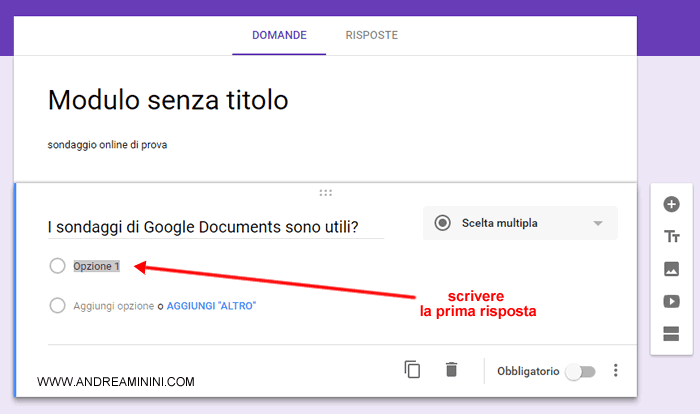This screenshot has height=414, width=700.
Task: Click Aggiungi opzione to add an option
Action: (x=114, y=306)
